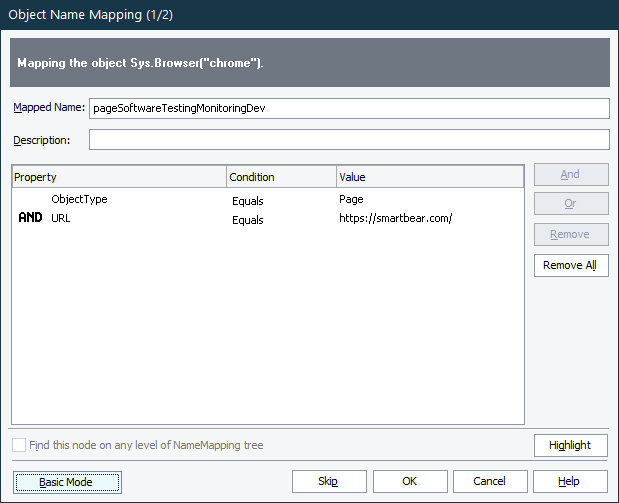Click the Value column header
This screenshot has height=503, width=619.
tap(429, 177)
